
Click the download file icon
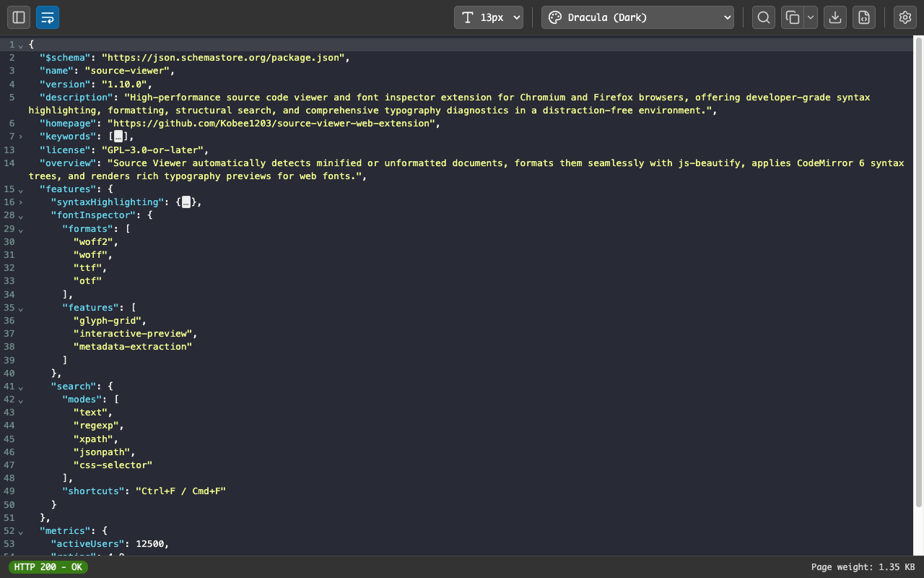[835, 17]
